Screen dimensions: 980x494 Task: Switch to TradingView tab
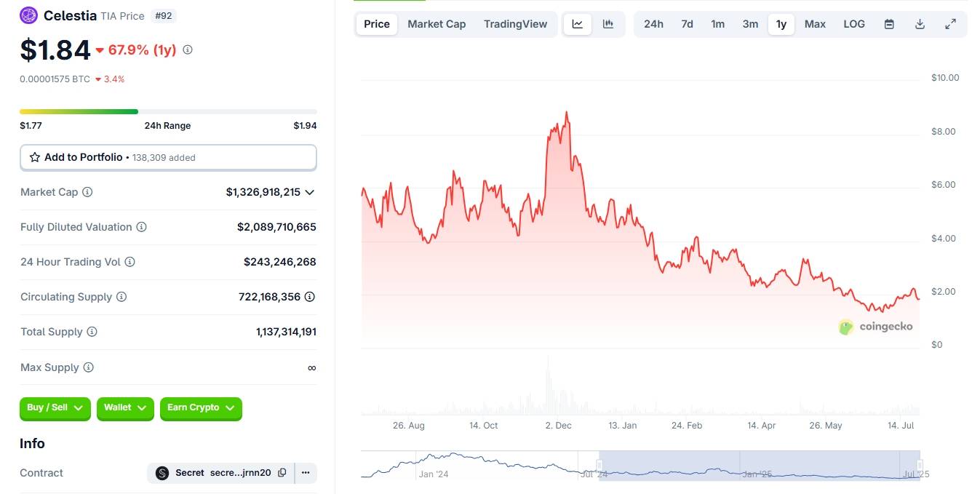[x=515, y=24]
